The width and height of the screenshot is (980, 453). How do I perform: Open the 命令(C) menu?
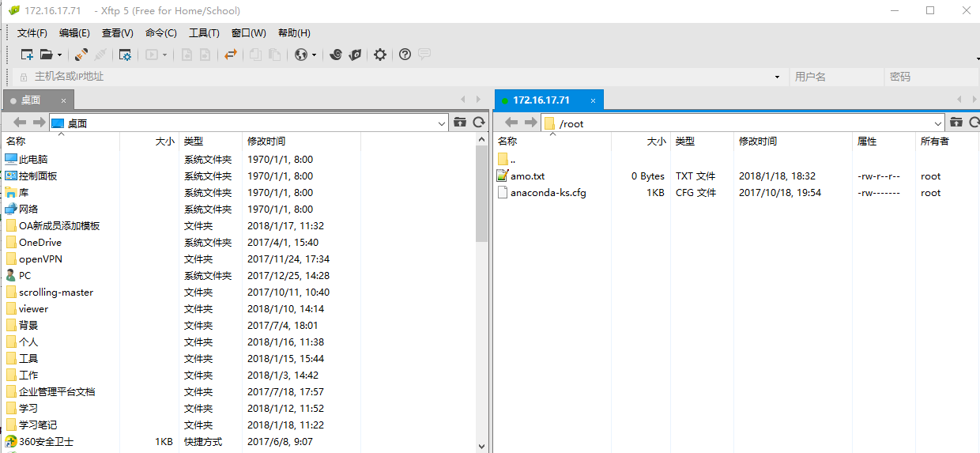160,32
